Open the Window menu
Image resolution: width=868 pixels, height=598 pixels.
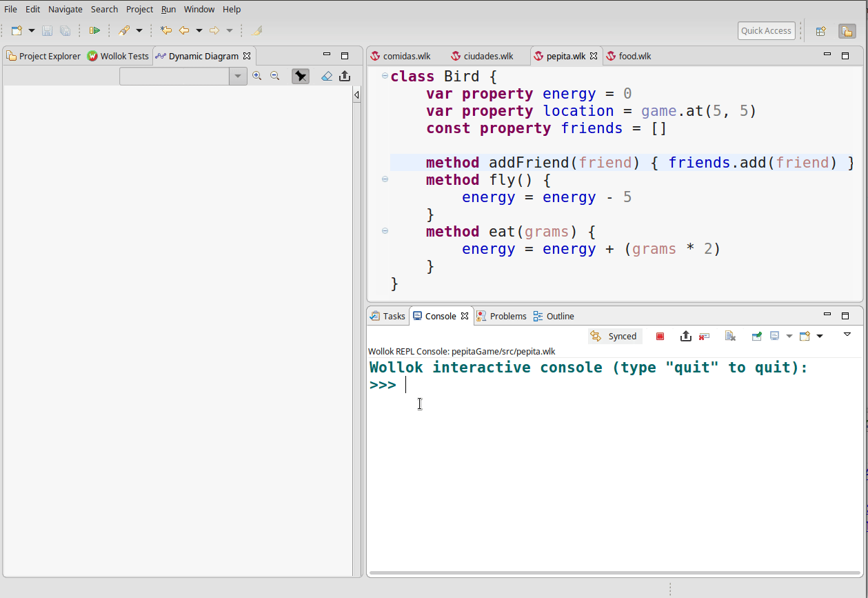tap(199, 9)
